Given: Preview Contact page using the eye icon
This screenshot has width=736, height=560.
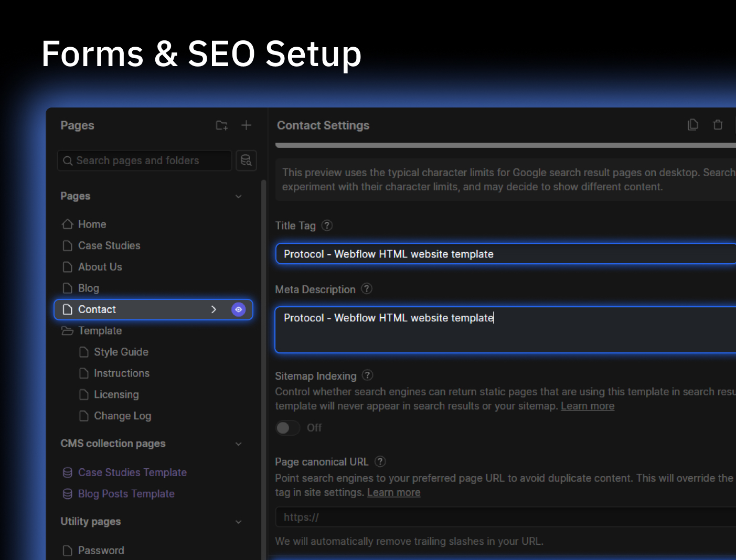Looking at the screenshot, I should click(x=239, y=309).
